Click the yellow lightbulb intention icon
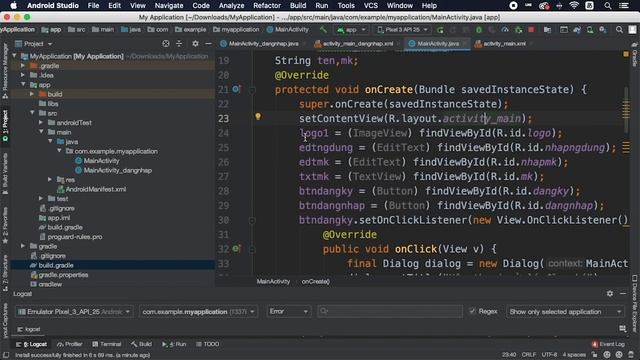Image resolution: width=640 pixels, height=360 pixels. pyautogui.click(x=258, y=117)
